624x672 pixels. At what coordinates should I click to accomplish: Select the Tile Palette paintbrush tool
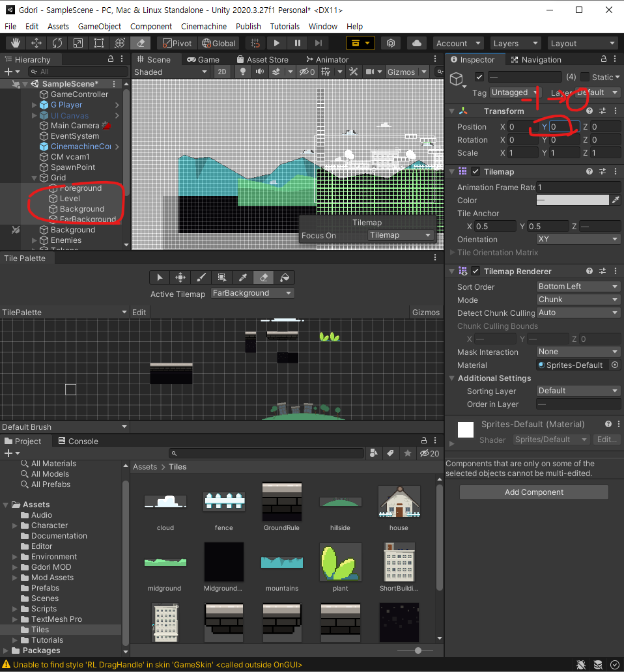point(201,277)
